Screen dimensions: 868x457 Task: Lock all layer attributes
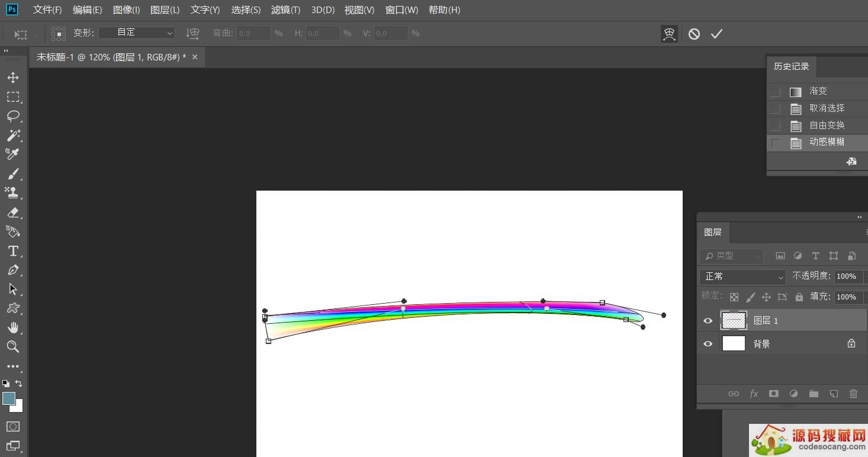[x=799, y=297]
